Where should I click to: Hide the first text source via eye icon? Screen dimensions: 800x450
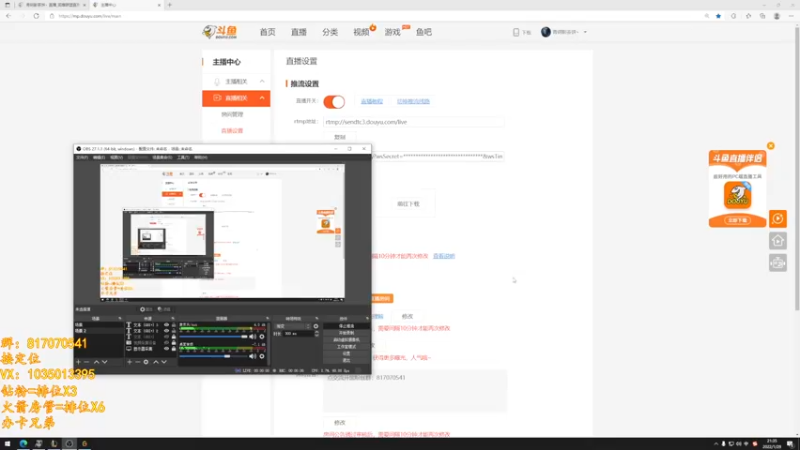coord(166,325)
